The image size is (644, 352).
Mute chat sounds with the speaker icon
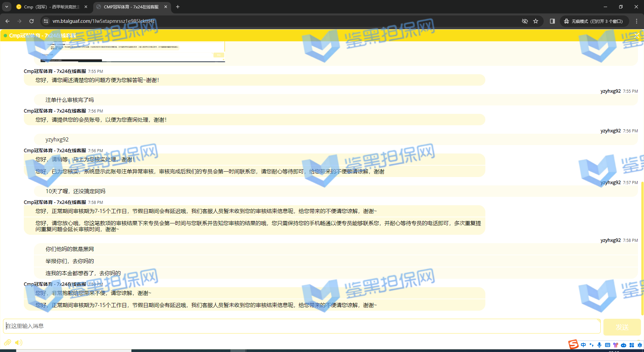tap(18, 343)
